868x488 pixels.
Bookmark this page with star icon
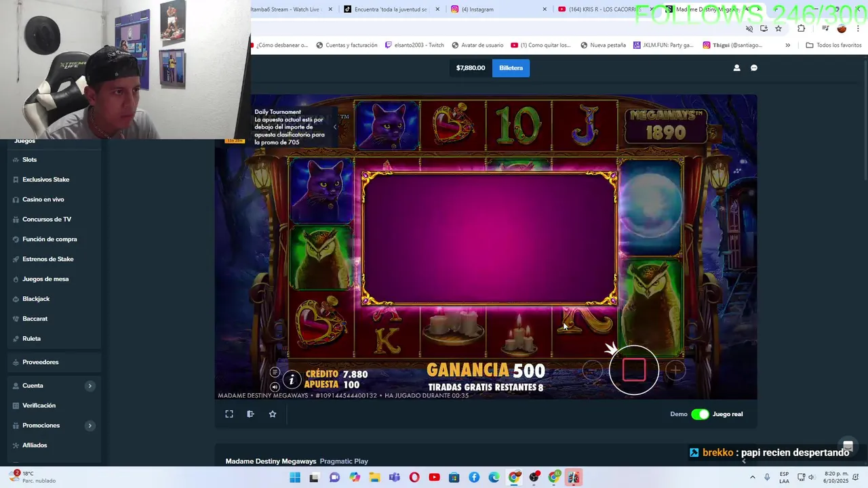click(778, 28)
